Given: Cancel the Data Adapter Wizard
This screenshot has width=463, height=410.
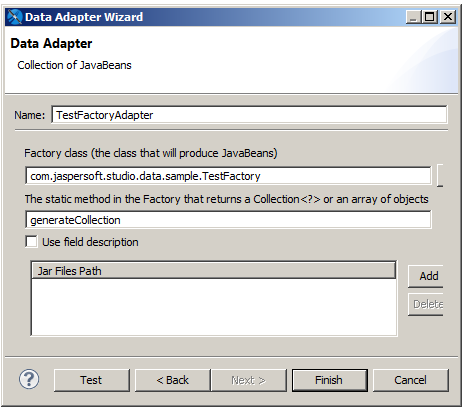Looking at the screenshot, I should click(x=411, y=380).
